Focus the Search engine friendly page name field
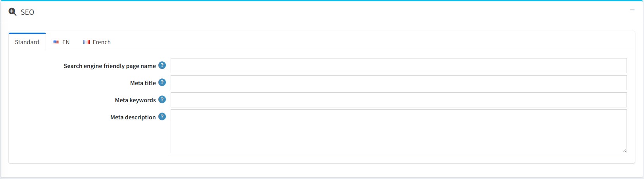The height and width of the screenshot is (179, 644). 398,66
